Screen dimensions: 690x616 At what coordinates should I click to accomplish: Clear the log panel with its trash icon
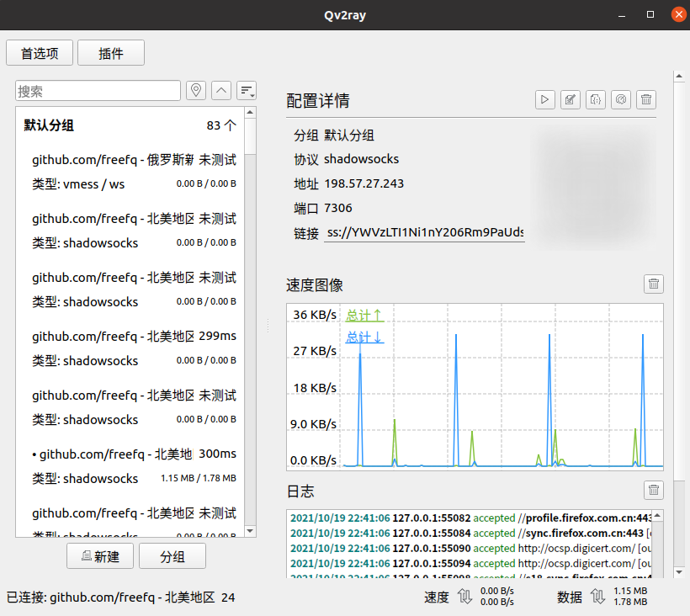click(653, 490)
